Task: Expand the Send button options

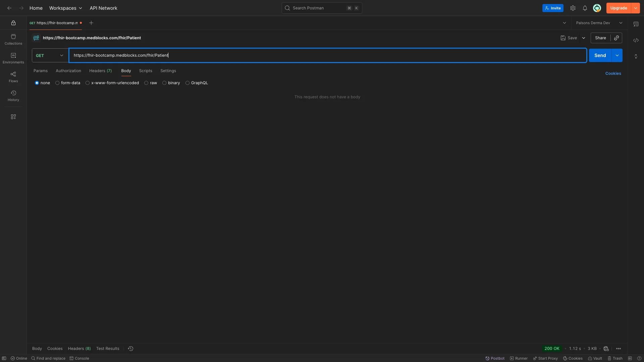Action: pyautogui.click(x=617, y=55)
